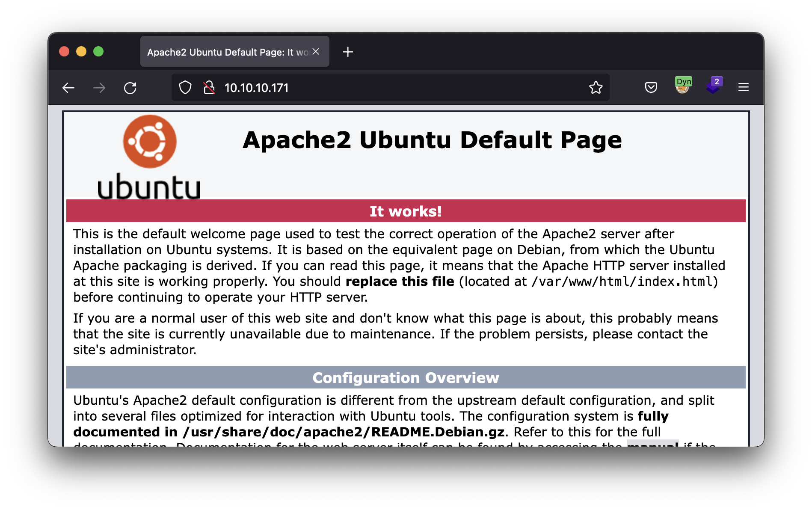Open the Save to Pocket icon
The width and height of the screenshot is (812, 510).
click(651, 88)
